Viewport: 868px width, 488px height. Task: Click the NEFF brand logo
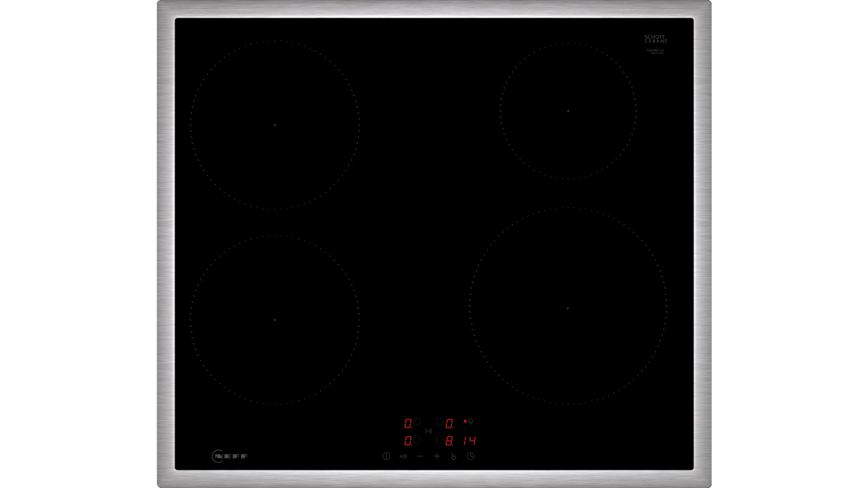(230, 456)
